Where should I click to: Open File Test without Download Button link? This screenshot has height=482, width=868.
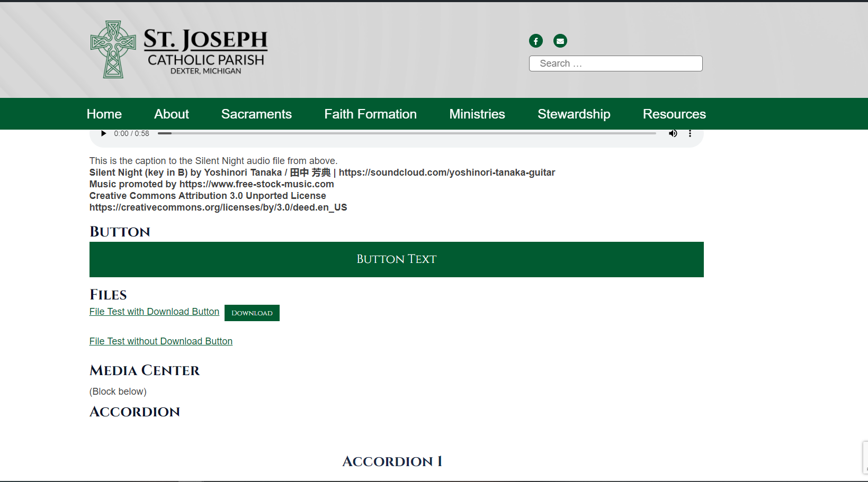161,341
